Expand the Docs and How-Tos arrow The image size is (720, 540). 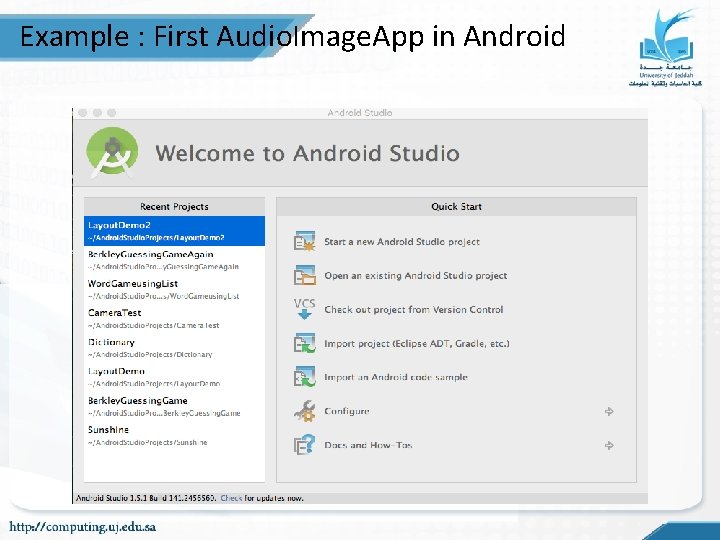click(x=609, y=445)
